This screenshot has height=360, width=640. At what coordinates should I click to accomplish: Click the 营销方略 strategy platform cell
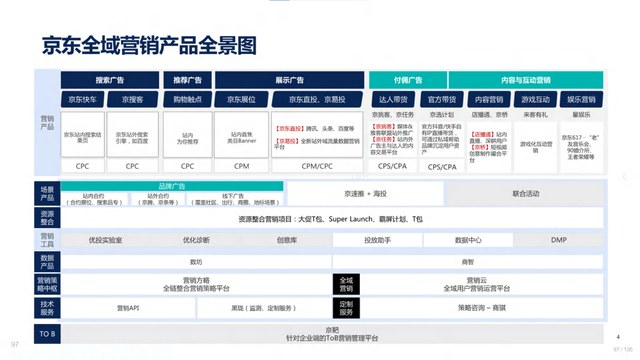pyautogui.click(x=196, y=284)
